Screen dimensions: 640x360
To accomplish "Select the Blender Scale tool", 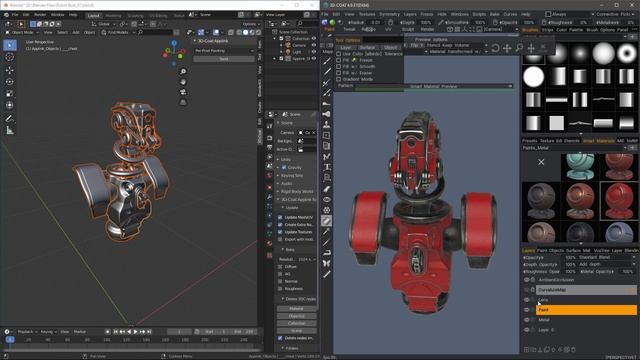I will 10,93.
